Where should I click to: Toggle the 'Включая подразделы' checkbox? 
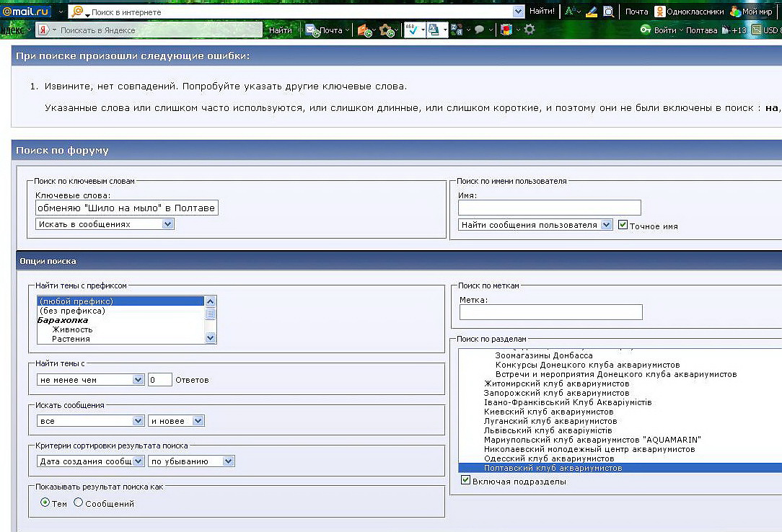(465, 481)
